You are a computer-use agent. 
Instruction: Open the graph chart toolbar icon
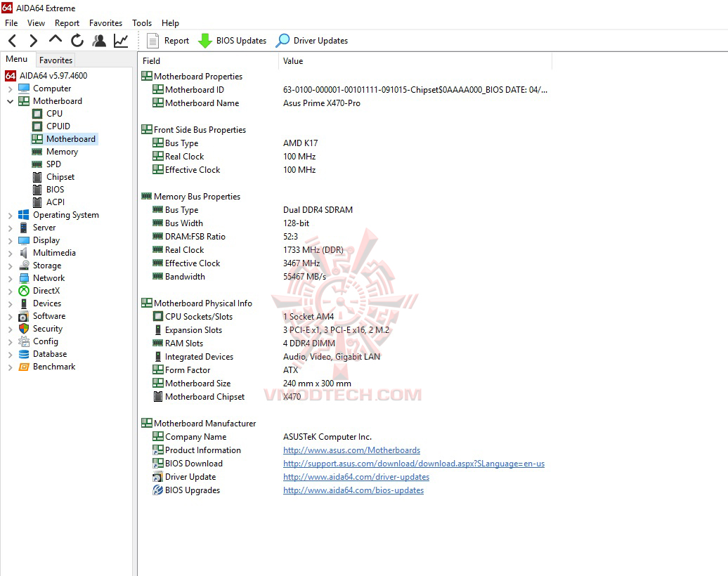click(121, 41)
